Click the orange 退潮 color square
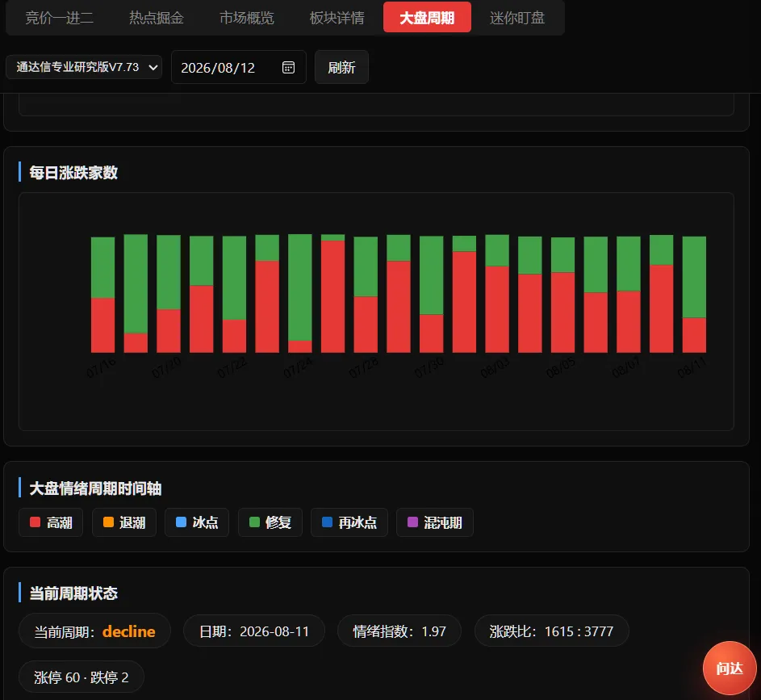The image size is (761, 700). 108,522
